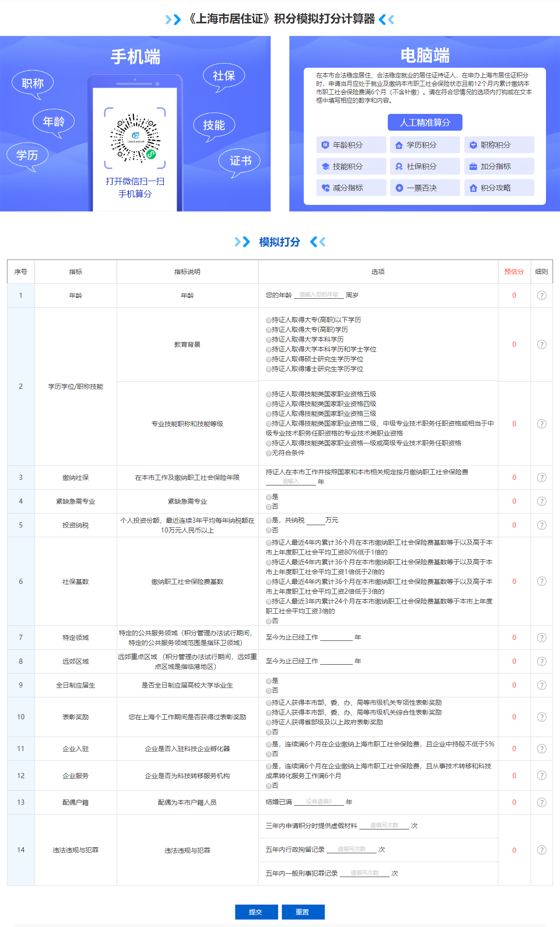Open the help icon for 专业技能职称和技能等级
This screenshot has height=927, width=560.
click(x=541, y=424)
